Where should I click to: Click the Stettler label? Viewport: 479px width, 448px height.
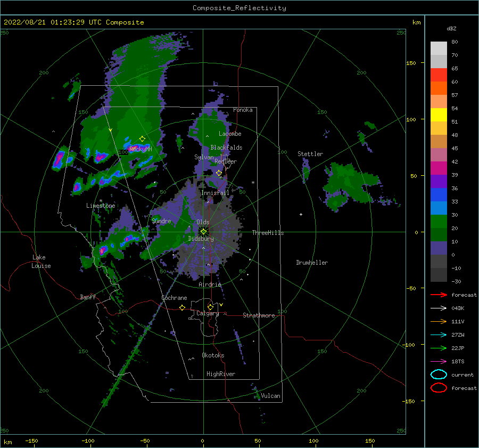tap(310, 154)
